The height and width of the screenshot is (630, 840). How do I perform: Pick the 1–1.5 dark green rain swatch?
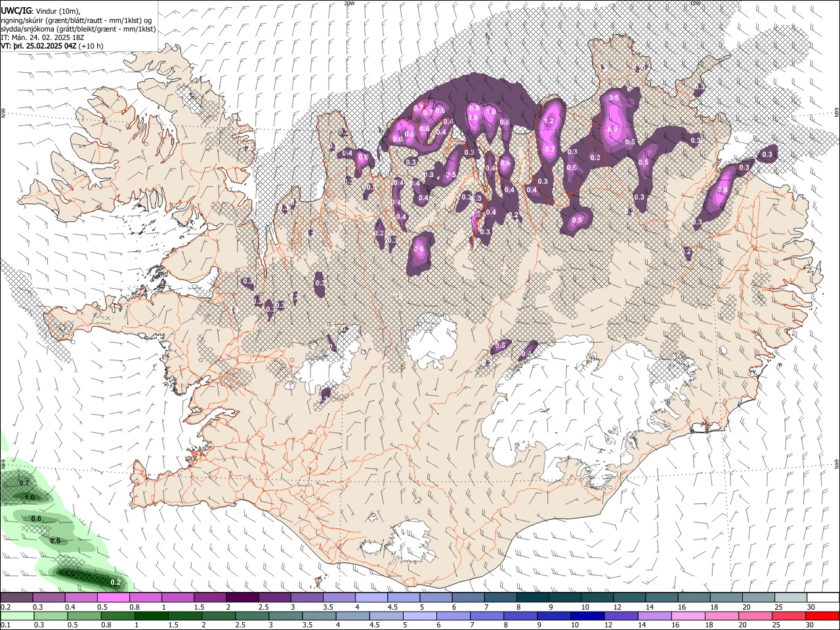point(151,616)
